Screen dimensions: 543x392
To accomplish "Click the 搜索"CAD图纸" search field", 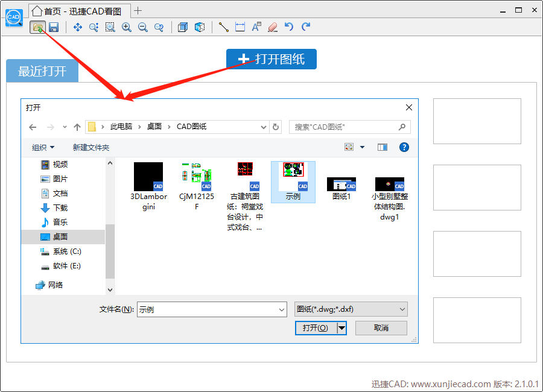I will click(350, 127).
